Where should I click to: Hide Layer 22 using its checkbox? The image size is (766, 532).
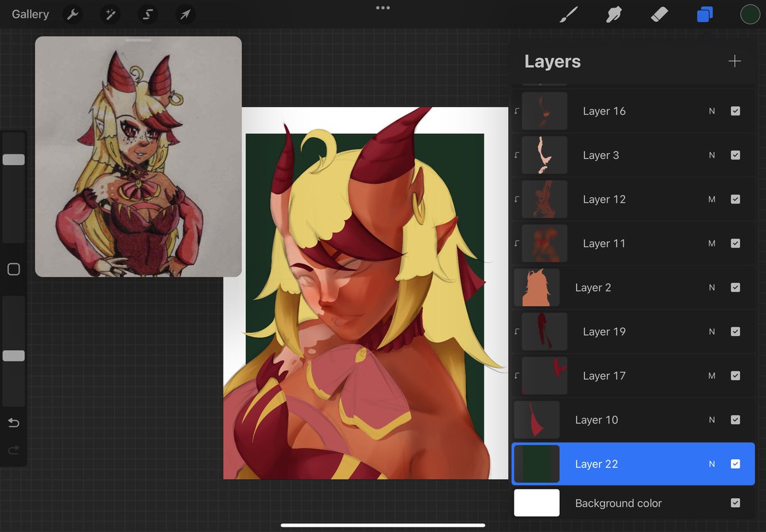coord(735,464)
